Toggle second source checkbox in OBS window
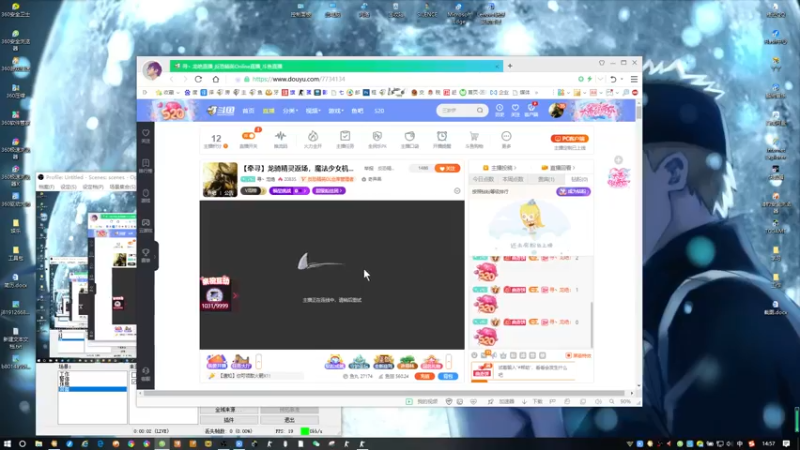The height and width of the screenshot is (450, 800). 134,382
